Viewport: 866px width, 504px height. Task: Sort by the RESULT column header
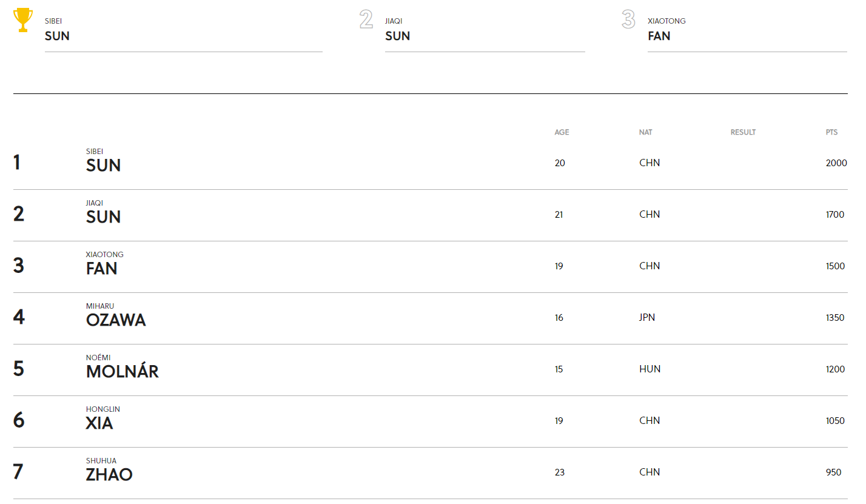[743, 132]
